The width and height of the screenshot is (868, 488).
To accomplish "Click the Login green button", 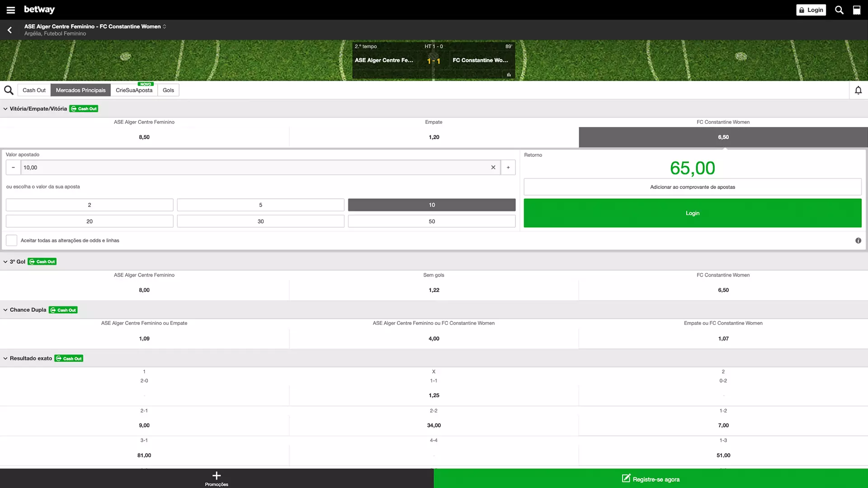I will (693, 213).
